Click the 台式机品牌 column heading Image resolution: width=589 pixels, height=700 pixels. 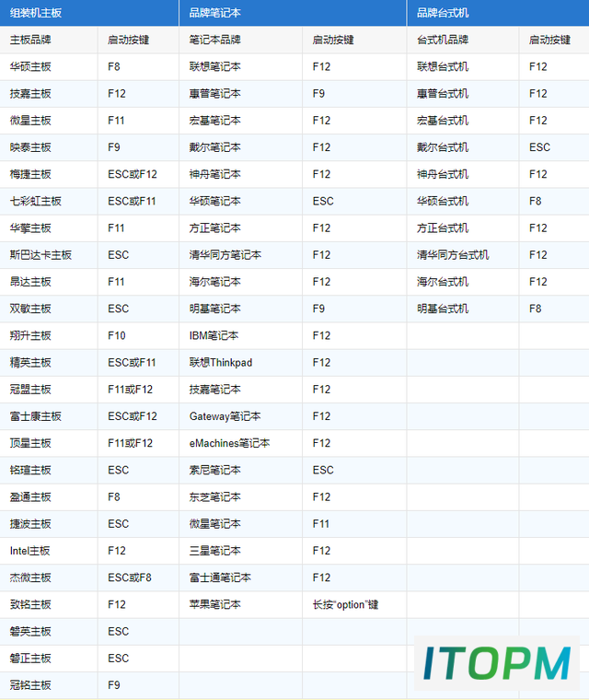pyautogui.click(x=463, y=41)
